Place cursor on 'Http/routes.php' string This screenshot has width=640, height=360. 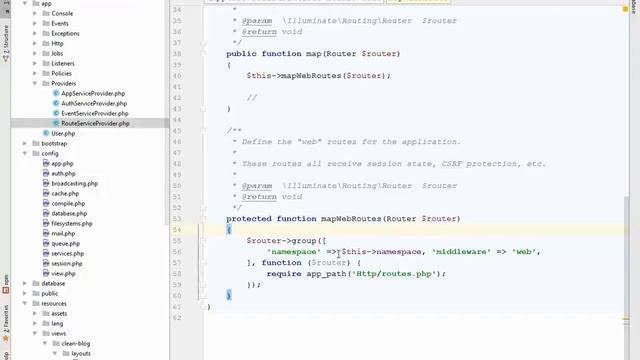coord(393,274)
